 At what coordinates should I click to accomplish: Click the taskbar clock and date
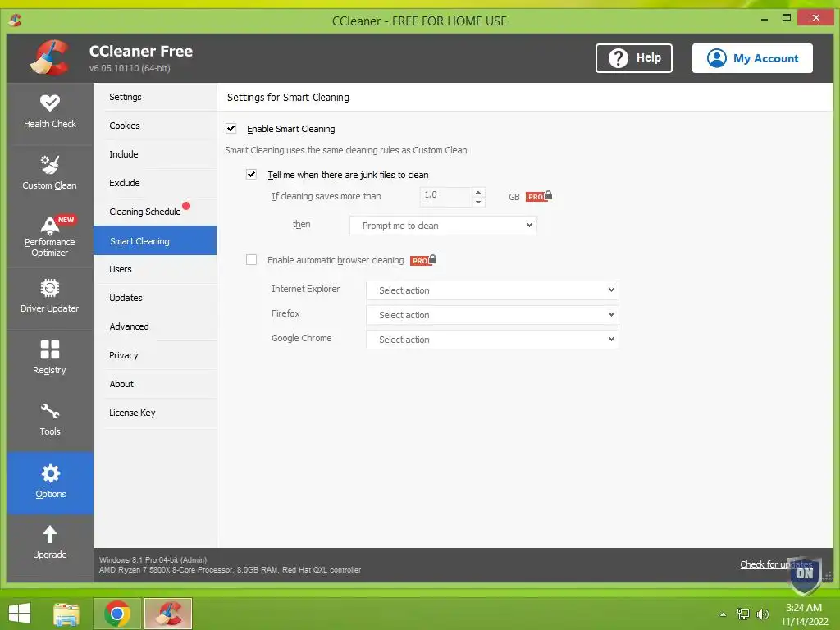point(804,614)
